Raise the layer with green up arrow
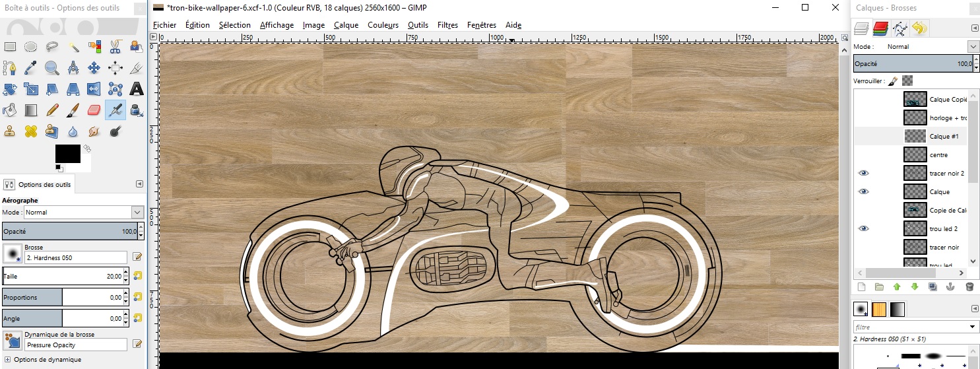 click(x=897, y=286)
